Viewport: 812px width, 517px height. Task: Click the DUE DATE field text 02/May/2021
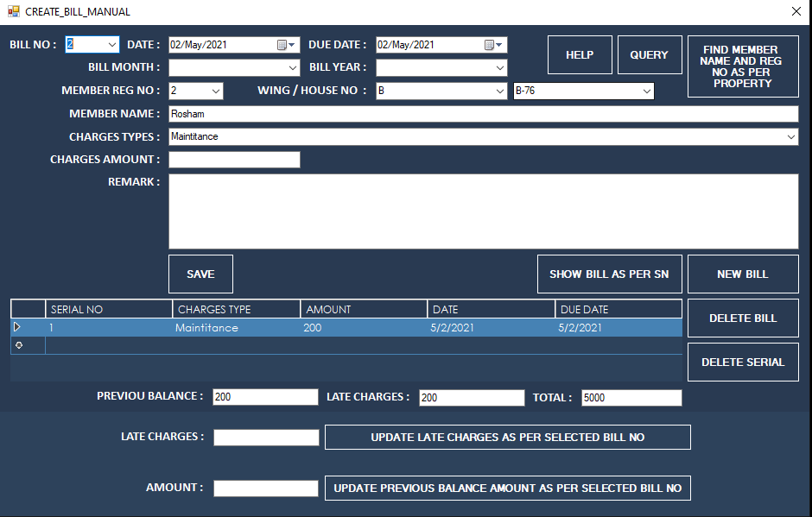pos(405,45)
